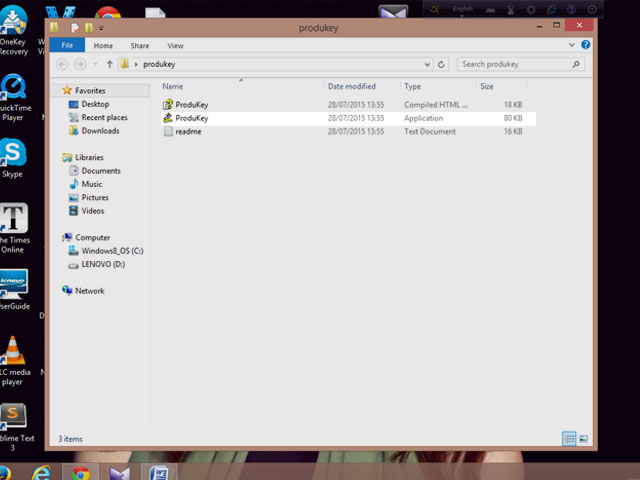Click New folder quick access icon
Screen dimensions: 640x480
tap(89, 28)
